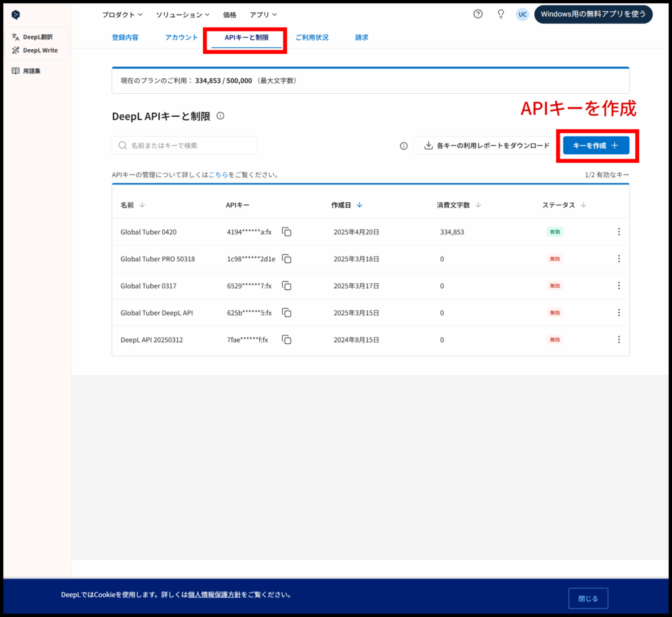The height and width of the screenshot is (617, 672).
Task: Click the 1/2 有効なキー count text
Action: tap(607, 175)
